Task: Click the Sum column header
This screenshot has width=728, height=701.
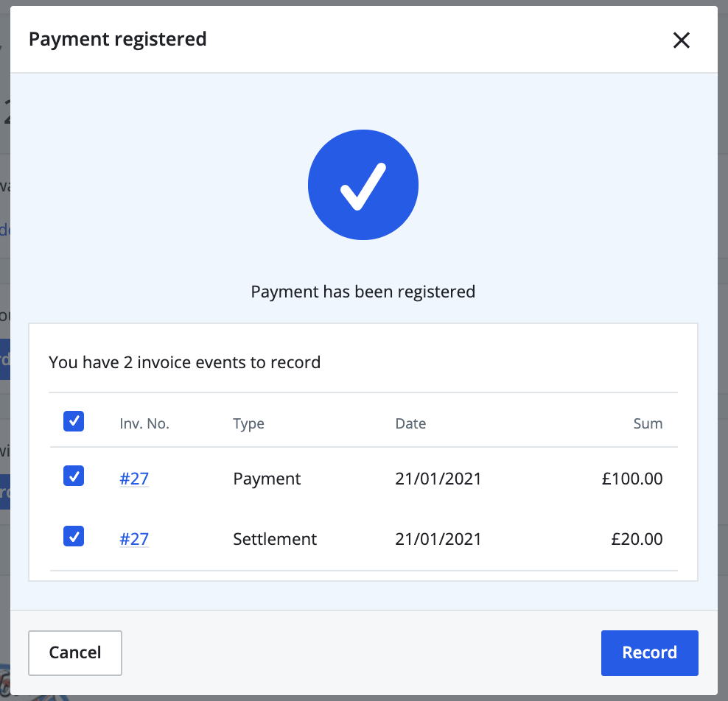Action: point(648,423)
